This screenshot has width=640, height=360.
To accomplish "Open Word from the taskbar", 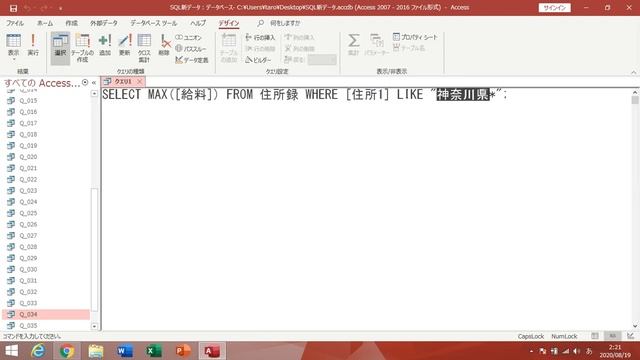I will click(125, 351).
